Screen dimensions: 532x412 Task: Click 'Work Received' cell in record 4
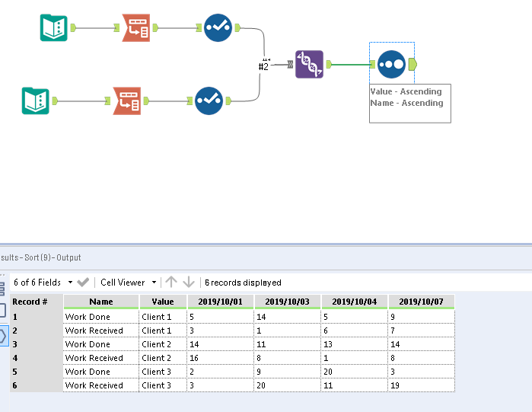point(101,358)
